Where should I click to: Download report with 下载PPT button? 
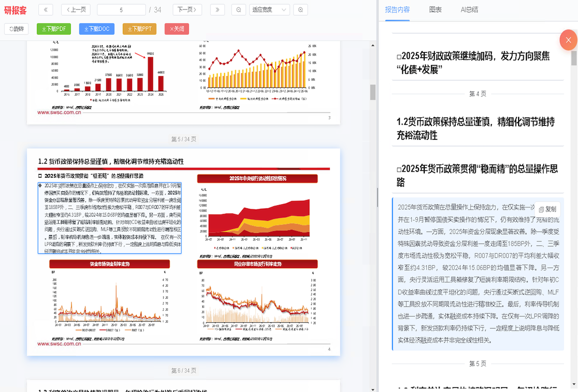point(139,29)
